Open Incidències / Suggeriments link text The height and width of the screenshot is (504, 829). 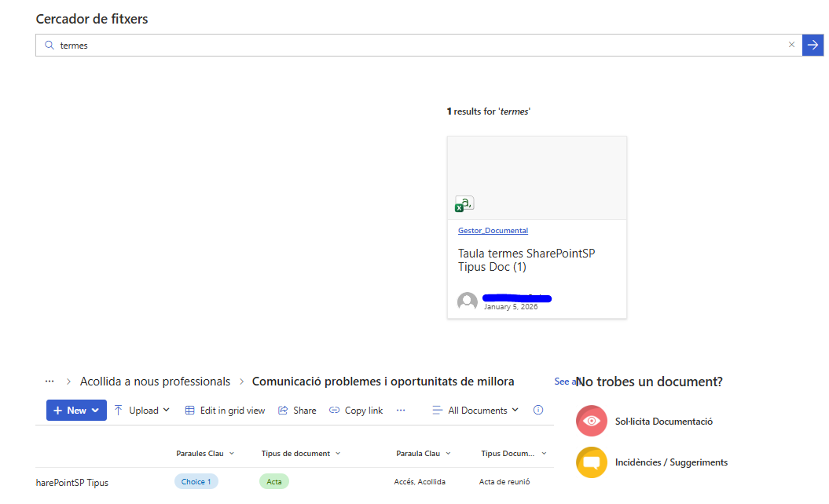[671, 462]
